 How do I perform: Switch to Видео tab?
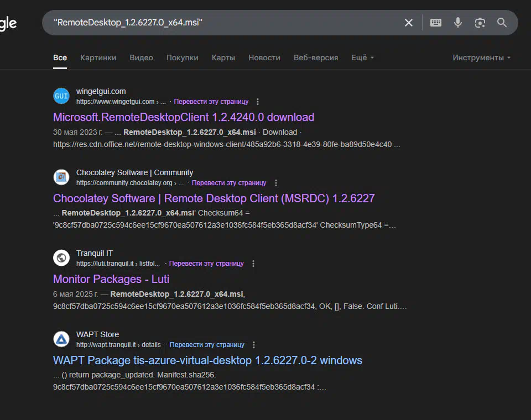pyautogui.click(x=141, y=57)
